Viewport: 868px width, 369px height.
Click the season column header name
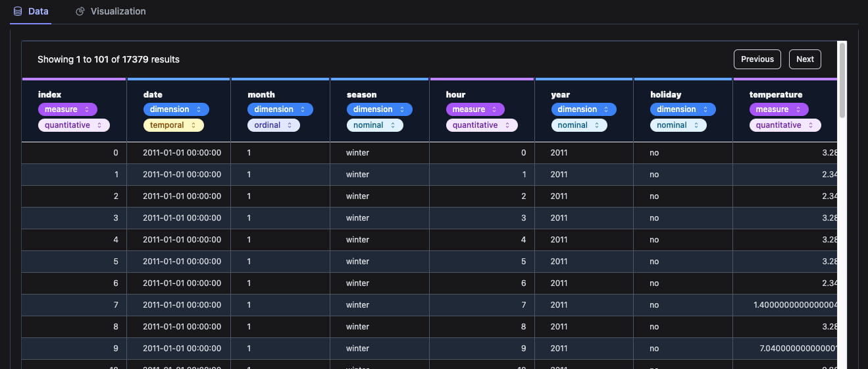click(x=361, y=94)
